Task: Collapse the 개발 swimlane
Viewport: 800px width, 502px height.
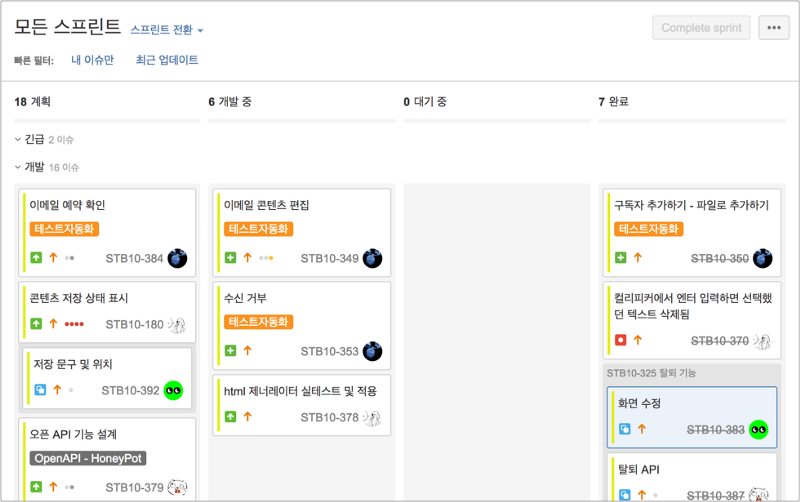Action: click(x=18, y=167)
